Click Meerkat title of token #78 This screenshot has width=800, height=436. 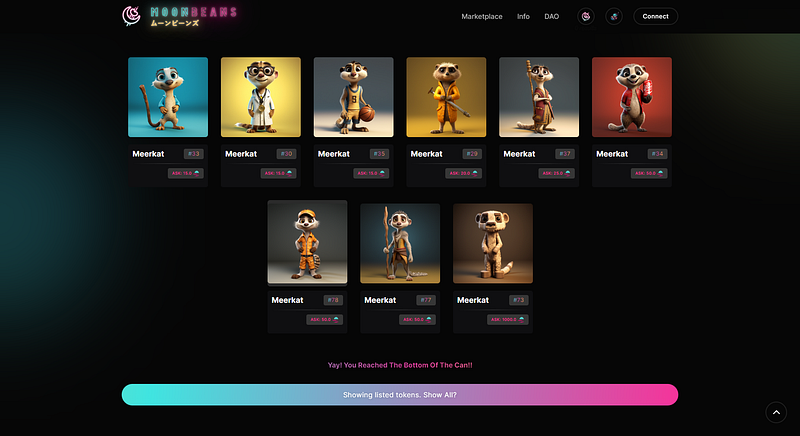[287, 300]
